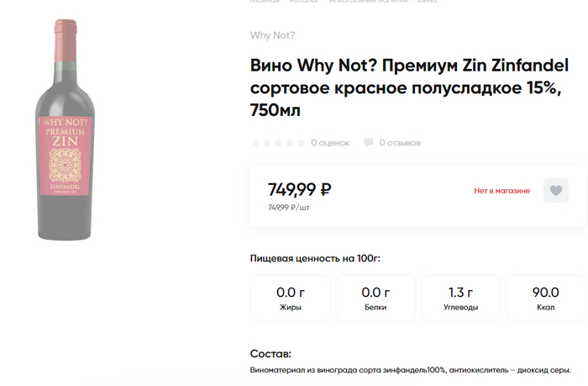Select the Ккал nutrition card
This screenshot has height=386, width=588.
(545, 298)
